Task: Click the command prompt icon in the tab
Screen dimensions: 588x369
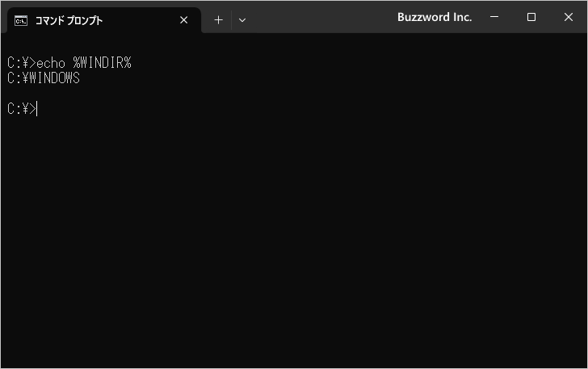Action: [22, 20]
